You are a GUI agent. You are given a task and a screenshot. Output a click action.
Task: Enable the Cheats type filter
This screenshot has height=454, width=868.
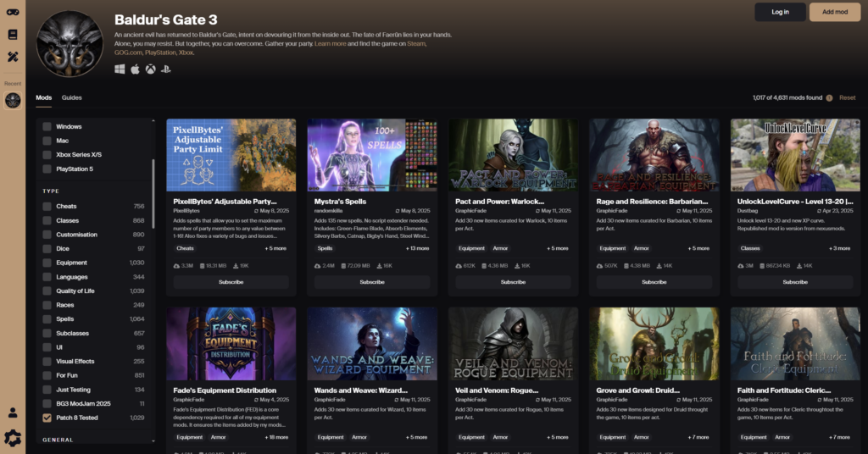tap(47, 207)
